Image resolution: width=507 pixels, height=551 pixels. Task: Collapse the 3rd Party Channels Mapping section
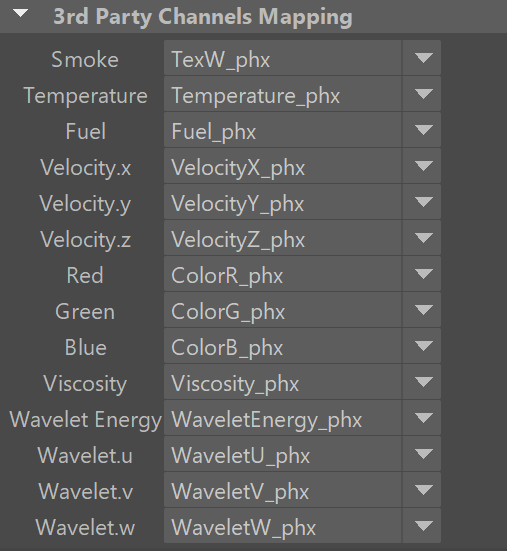click(21, 14)
